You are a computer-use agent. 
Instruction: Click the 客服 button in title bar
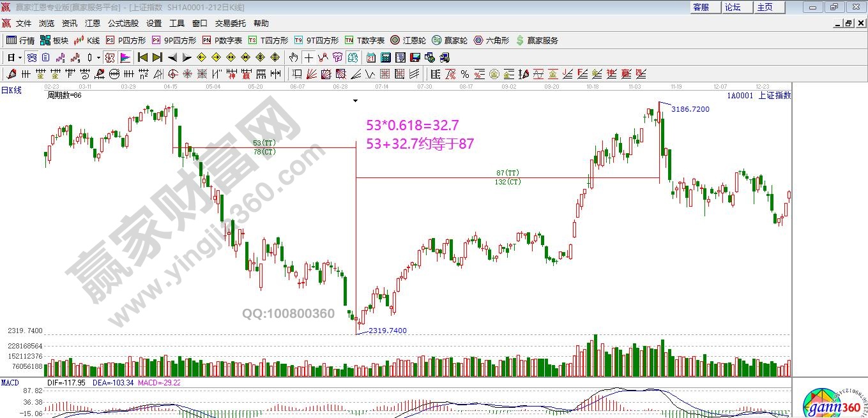701,7
